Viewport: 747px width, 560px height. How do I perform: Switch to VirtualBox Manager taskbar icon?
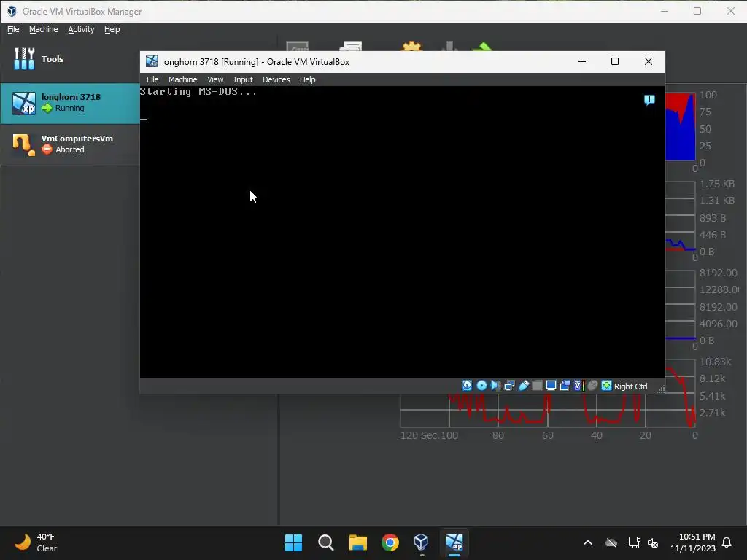(x=422, y=542)
